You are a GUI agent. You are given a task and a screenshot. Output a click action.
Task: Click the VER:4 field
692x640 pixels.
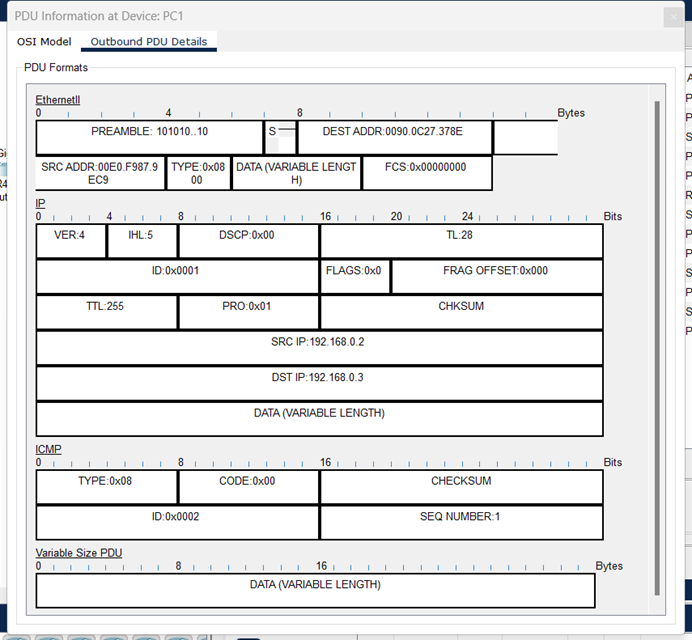71,241
